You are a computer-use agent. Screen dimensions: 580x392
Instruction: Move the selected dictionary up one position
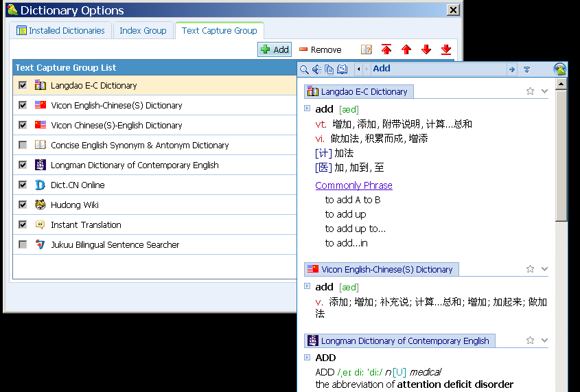(x=406, y=49)
